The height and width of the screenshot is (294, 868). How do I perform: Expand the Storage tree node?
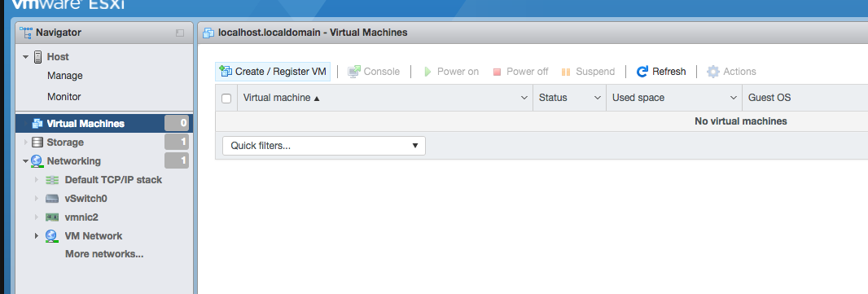pos(25,143)
